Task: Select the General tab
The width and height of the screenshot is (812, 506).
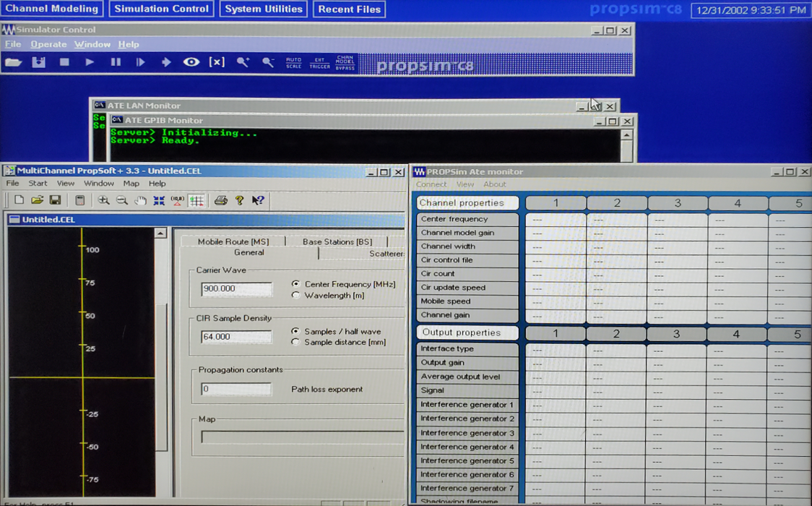Action: 249,253
